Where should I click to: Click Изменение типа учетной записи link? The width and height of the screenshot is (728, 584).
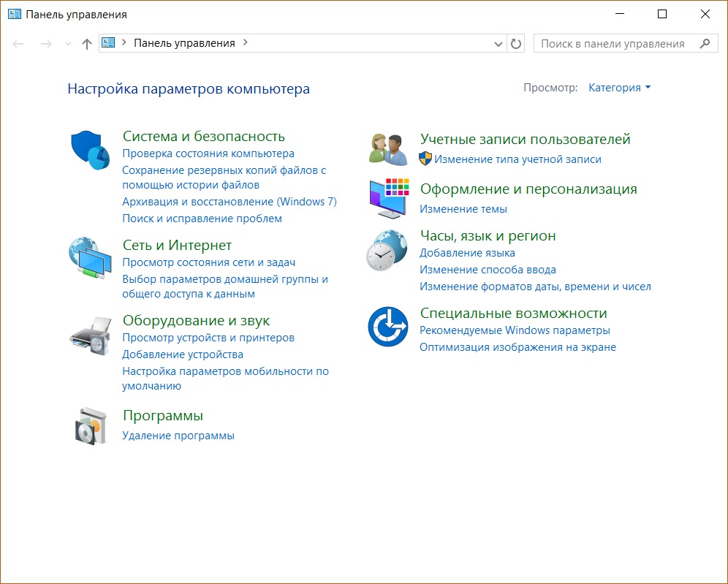point(517,159)
